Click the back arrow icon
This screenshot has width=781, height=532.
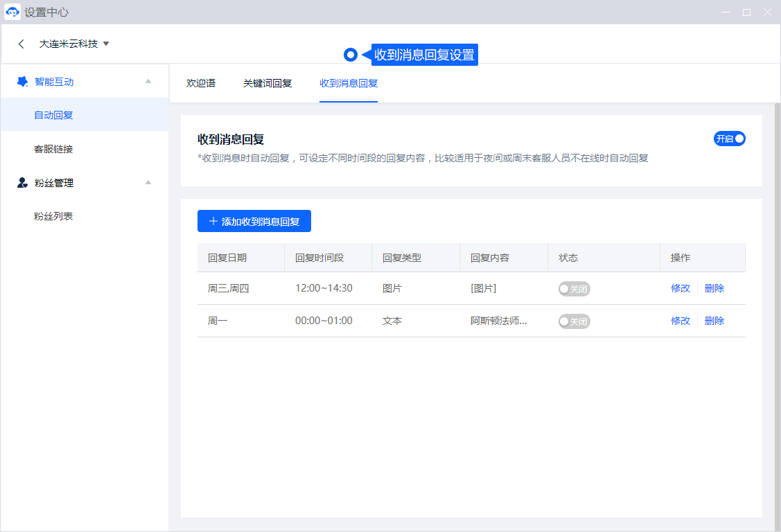pos(21,44)
